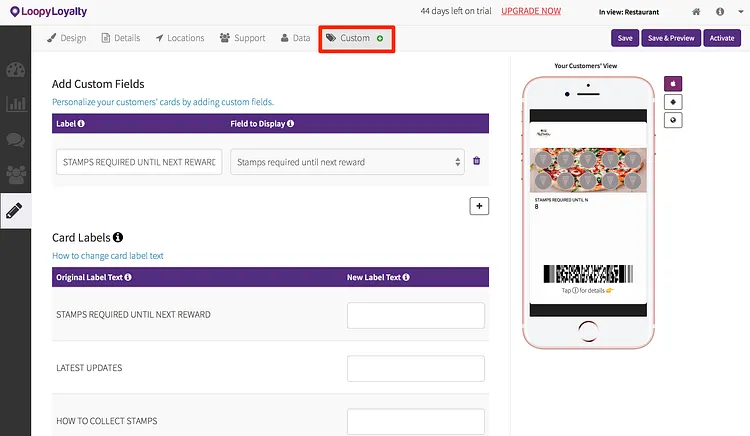
Task: Click Tap for details text in preview
Action: [587, 291]
